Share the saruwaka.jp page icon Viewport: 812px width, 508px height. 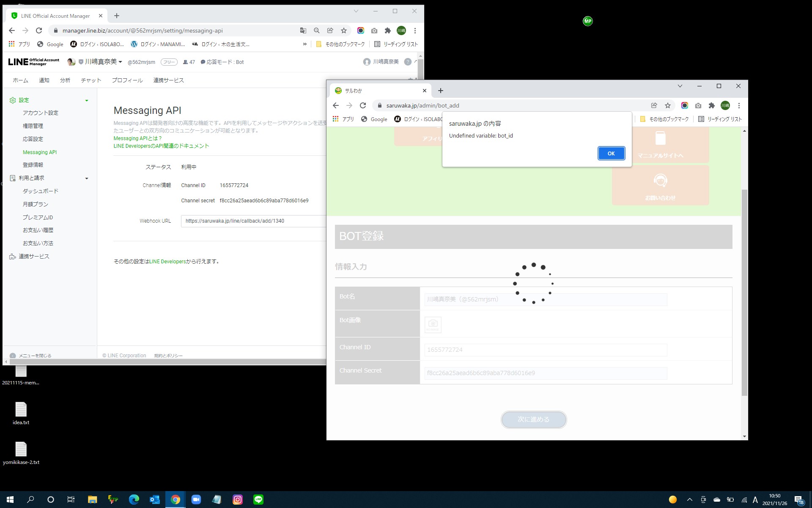[654, 105]
